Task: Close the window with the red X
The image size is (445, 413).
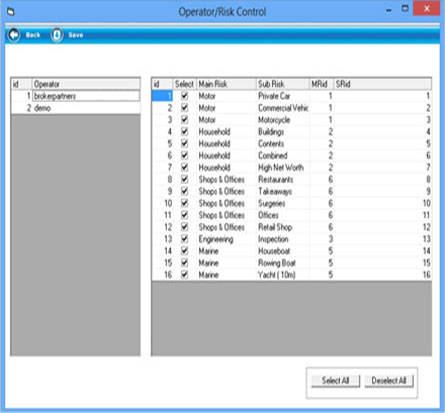Action: click(427, 9)
